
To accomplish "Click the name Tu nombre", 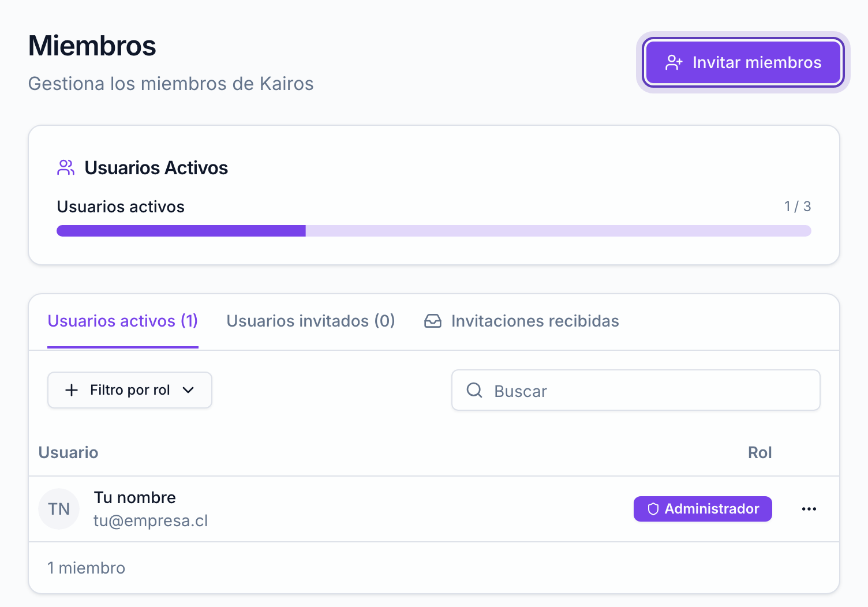I will pos(135,497).
